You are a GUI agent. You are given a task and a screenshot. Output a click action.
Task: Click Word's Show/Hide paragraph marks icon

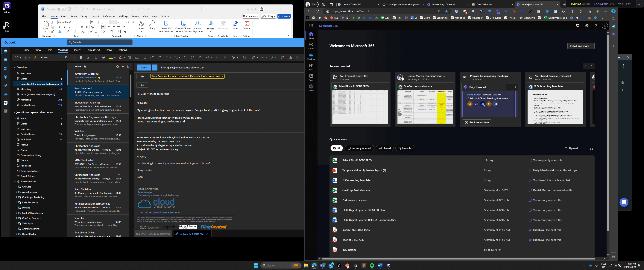click(x=125, y=32)
